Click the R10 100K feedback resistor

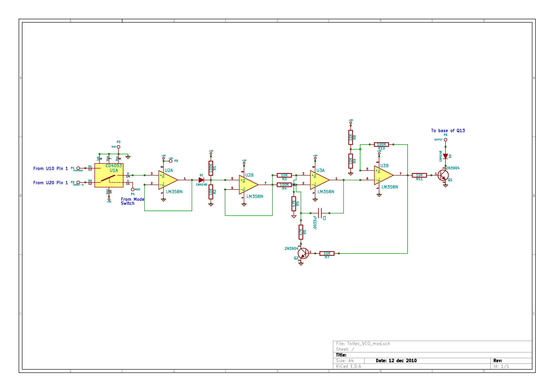tap(381, 144)
